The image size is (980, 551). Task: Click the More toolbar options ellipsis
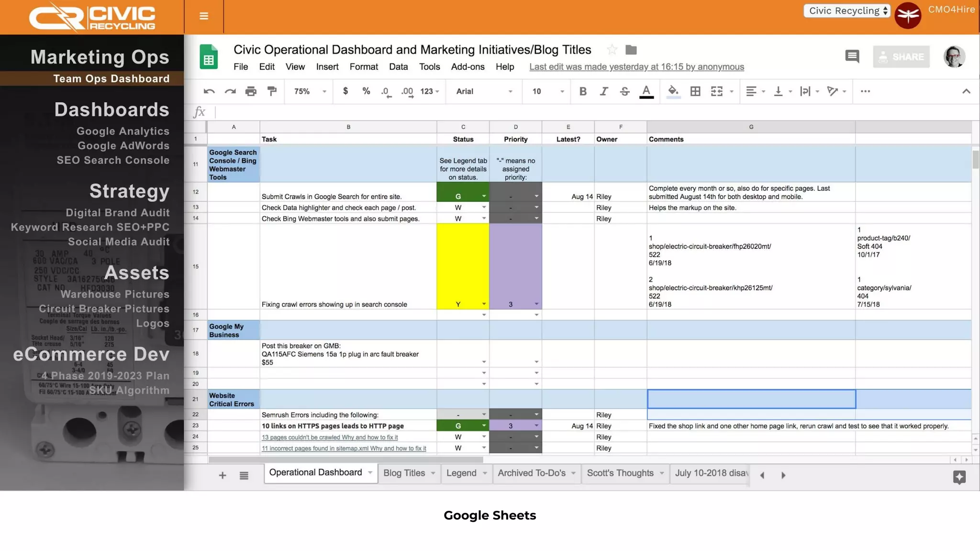pyautogui.click(x=865, y=91)
